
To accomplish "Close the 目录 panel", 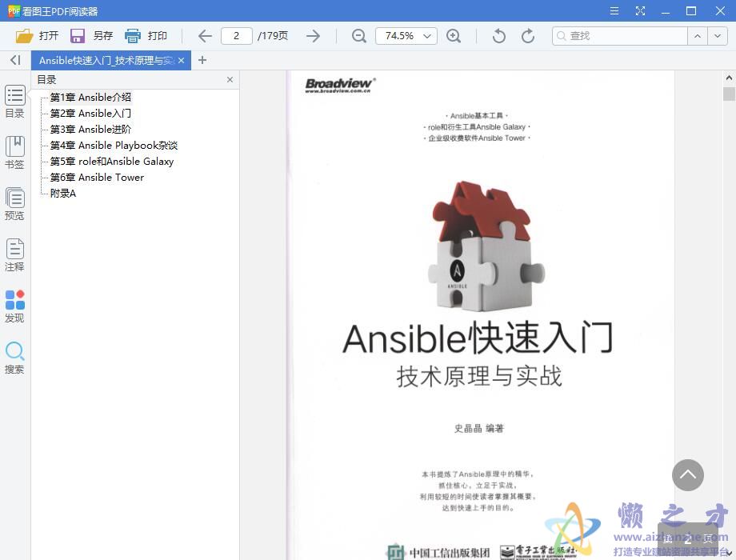I will (x=230, y=80).
